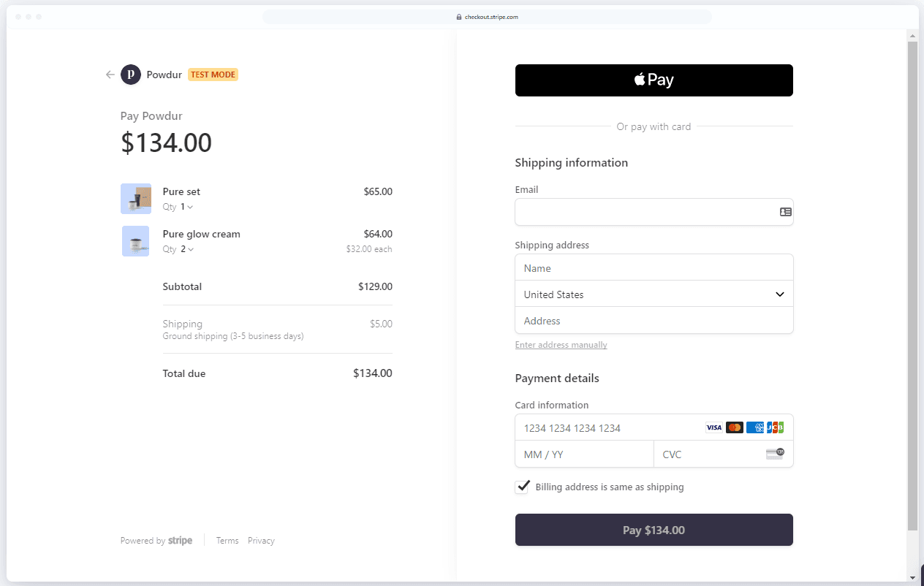Select the Visa card brand icon
Screen dimensions: 924x586
(714, 427)
